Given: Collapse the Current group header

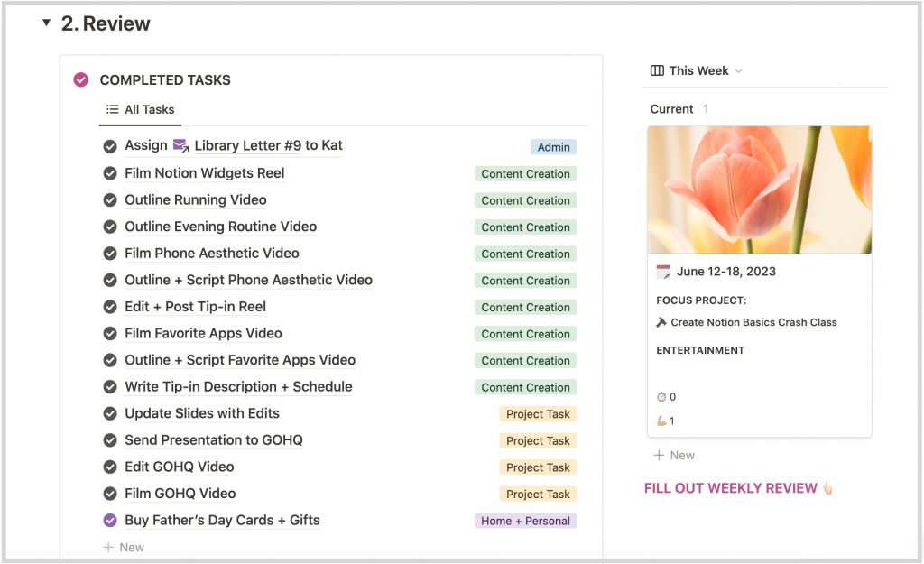Looking at the screenshot, I should click(671, 109).
